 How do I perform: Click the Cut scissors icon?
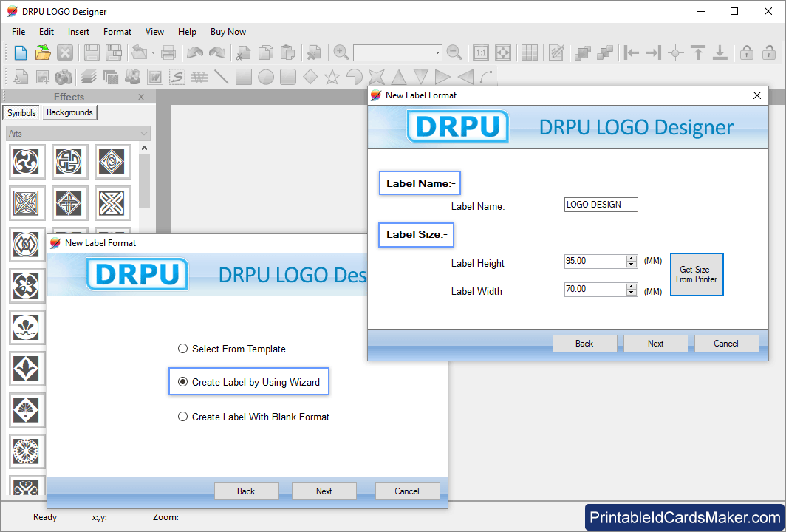(244, 52)
